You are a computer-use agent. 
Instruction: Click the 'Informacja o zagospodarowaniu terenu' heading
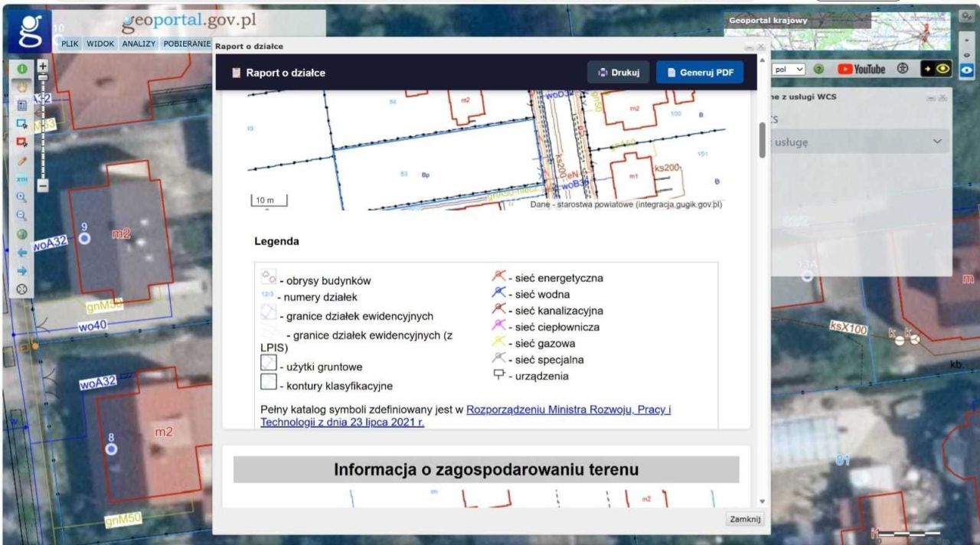click(x=486, y=469)
